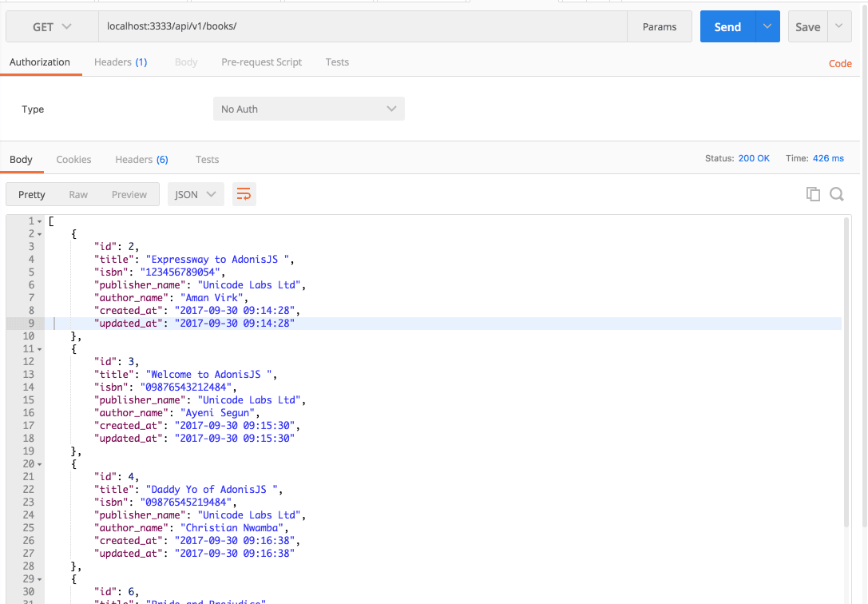This screenshot has width=868, height=604.
Task: Click the request URL input field
Action: click(x=363, y=26)
